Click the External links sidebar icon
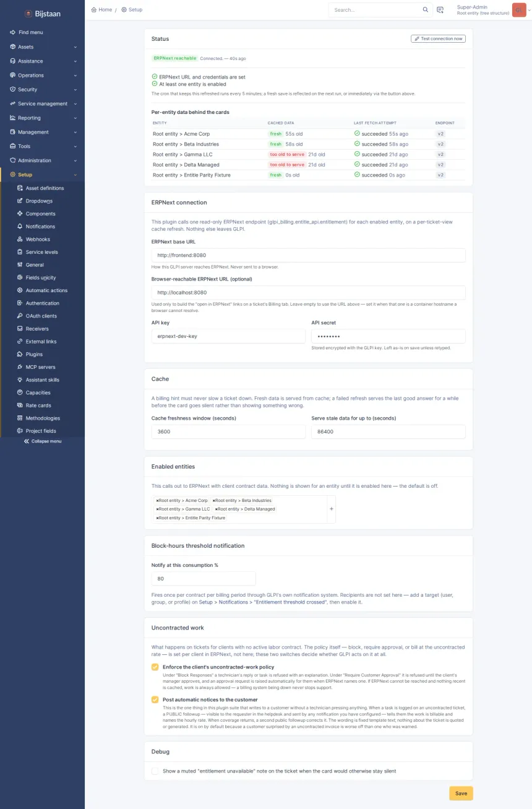Viewport: 532px width, 809px height. pyautogui.click(x=20, y=342)
